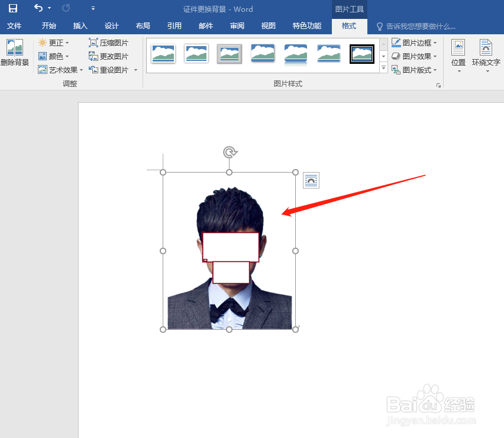This screenshot has height=438, width=504.
Task: Click the bottom-right resize handle of the picture
Action: point(295,329)
